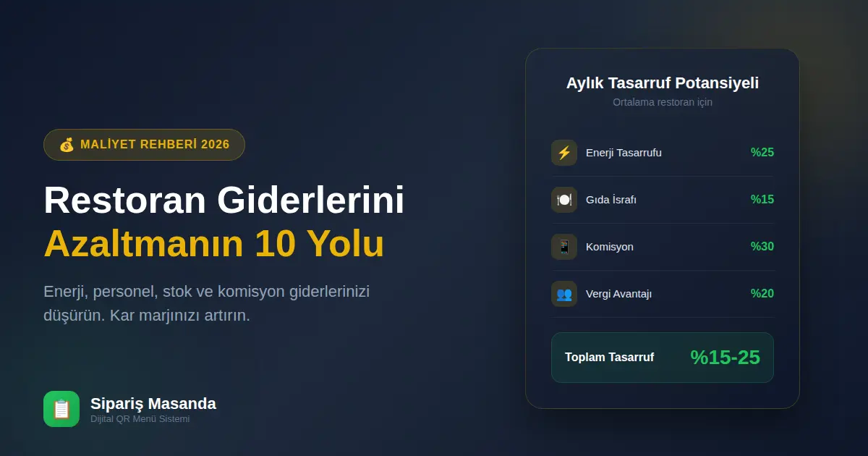868x456 pixels.
Task: Click the yellow Azaltmanın 10 Yolu heading
Action: click(x=215, y=243)
